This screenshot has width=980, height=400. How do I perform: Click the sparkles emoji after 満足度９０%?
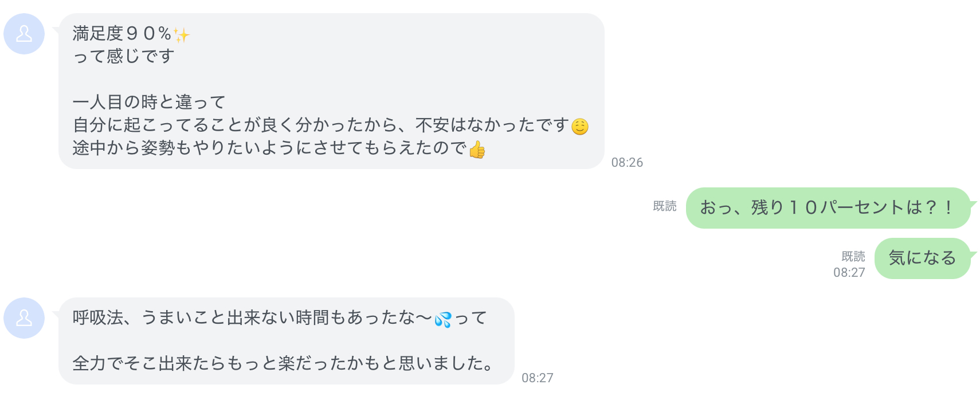point(182,36)
